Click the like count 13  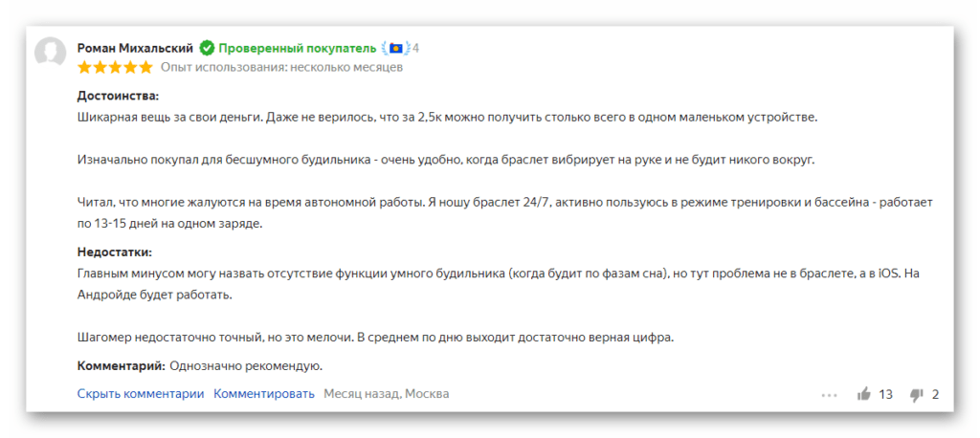pos(885,395)
